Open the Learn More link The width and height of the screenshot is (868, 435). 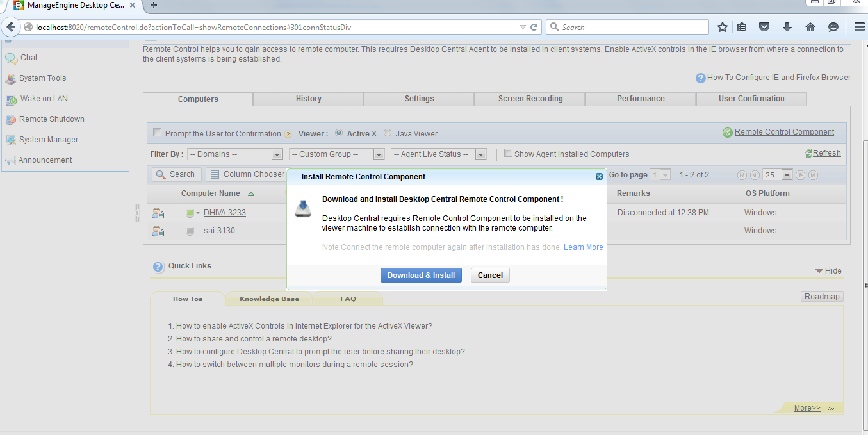[584, 247]
